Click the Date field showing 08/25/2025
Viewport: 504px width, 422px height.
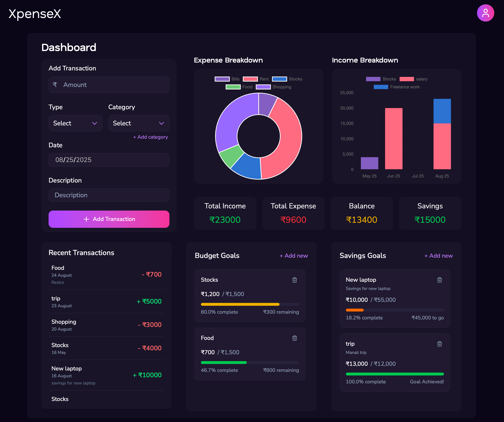[x=109, y=160]
